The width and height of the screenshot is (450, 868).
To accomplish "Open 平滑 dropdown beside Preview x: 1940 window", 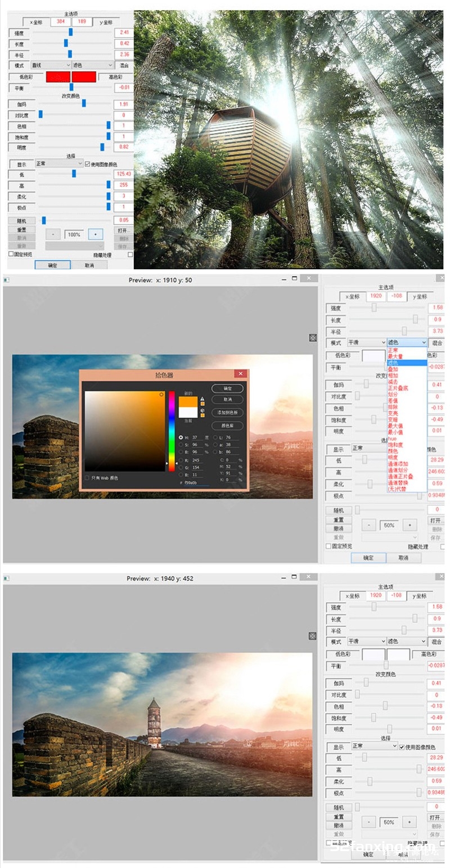I will click(367, 641).
